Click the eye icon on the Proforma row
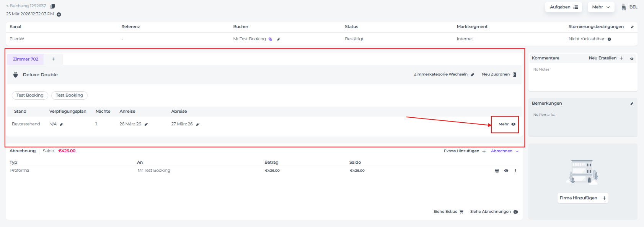Screen dimensions: 644x227 coord(506,171)
